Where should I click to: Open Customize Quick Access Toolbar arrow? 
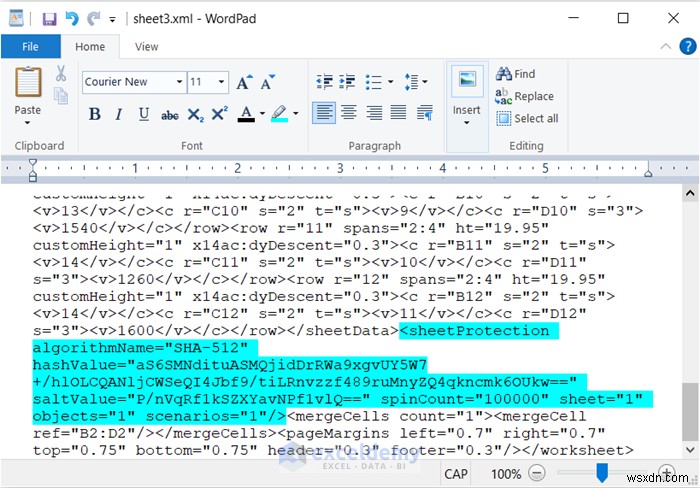pos(112,19)
